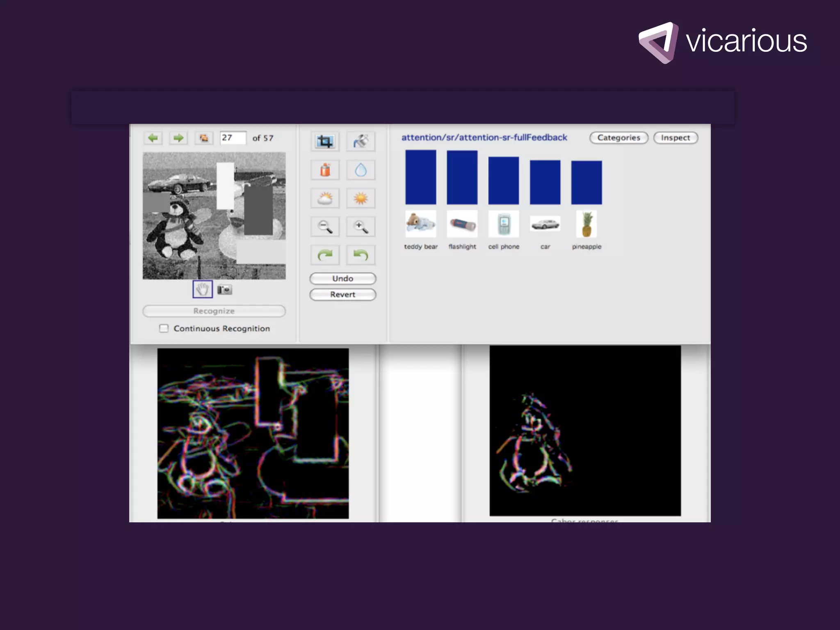Click the image number field showing 27
The image size is (840, 630).
(233, 138)
